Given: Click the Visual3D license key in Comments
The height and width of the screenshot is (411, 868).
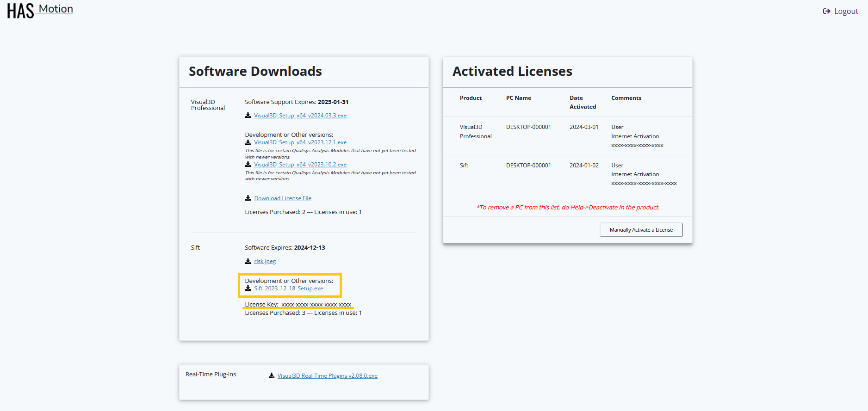Looking at the screenshot, I should point(637,146).
